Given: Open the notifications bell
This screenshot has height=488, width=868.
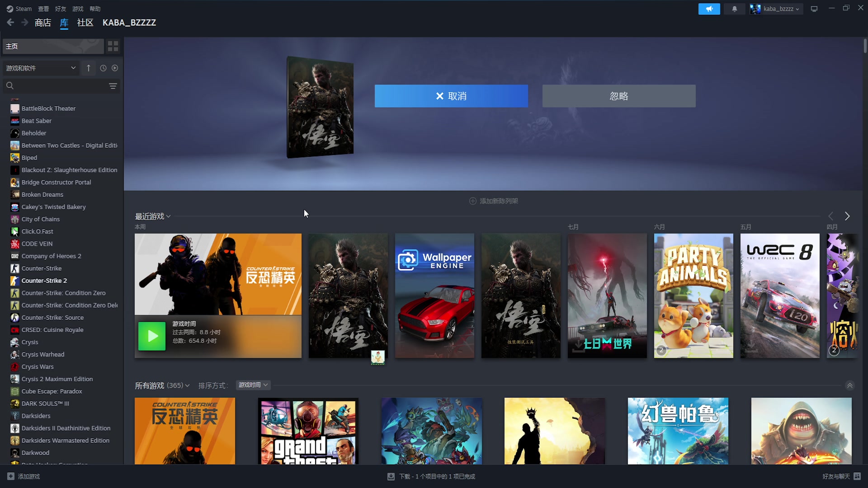Looking at the screenshot, I should tap(734, 9).
